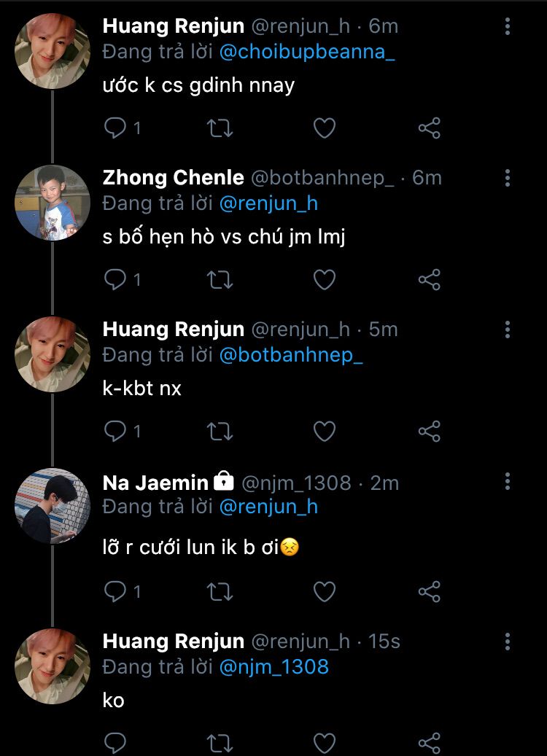Open more options on Na Jaemin's tweet
The height and width of the screenshot is (756, 547).
pyautogui.click(x=508, y=480)
